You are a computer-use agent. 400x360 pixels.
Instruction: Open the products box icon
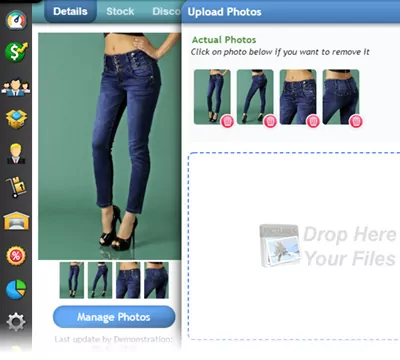(x=16, y=119)
